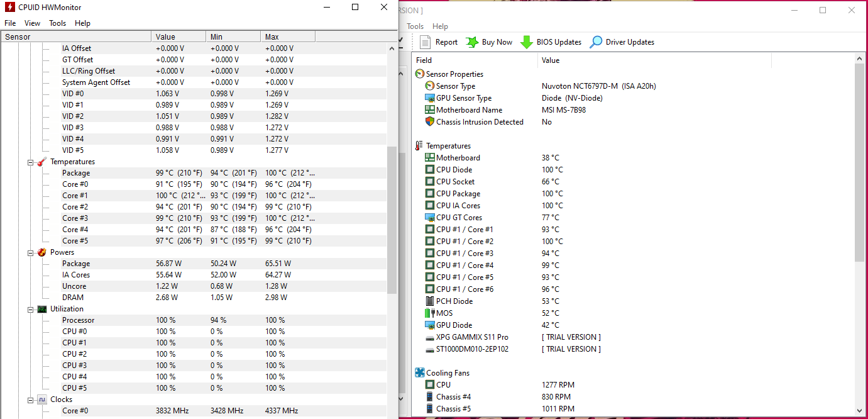Collapse the Powers tree node
868x419 pixels.
pos(31,252)
